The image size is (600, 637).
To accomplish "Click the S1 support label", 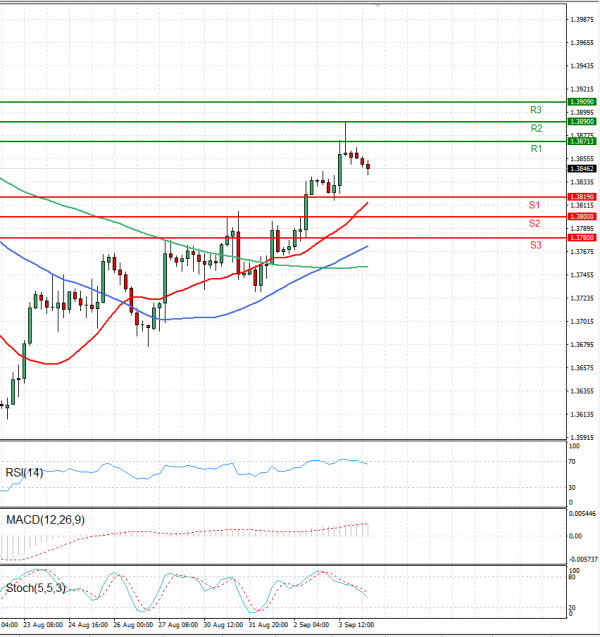I will [x=534, y=205].
